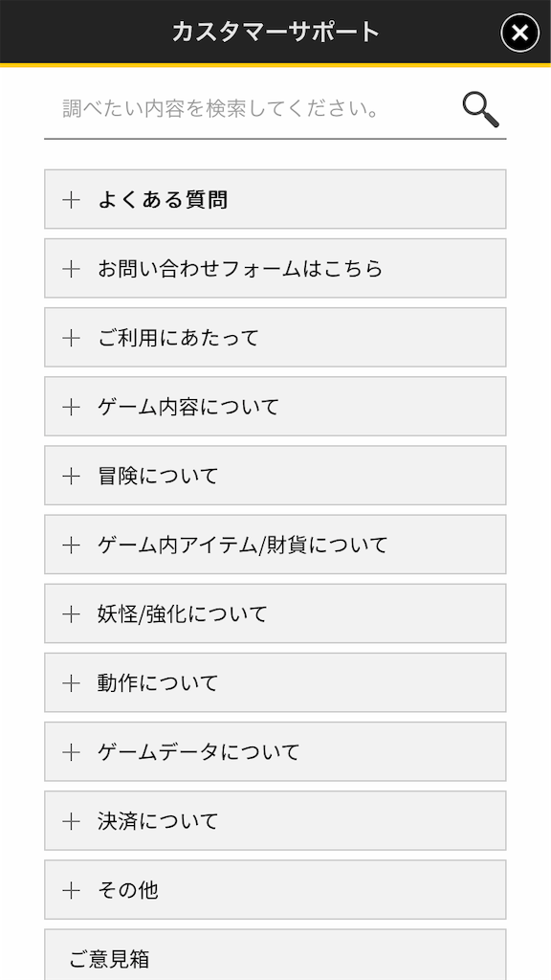Expand the よくある質問 section

[275, 199]
